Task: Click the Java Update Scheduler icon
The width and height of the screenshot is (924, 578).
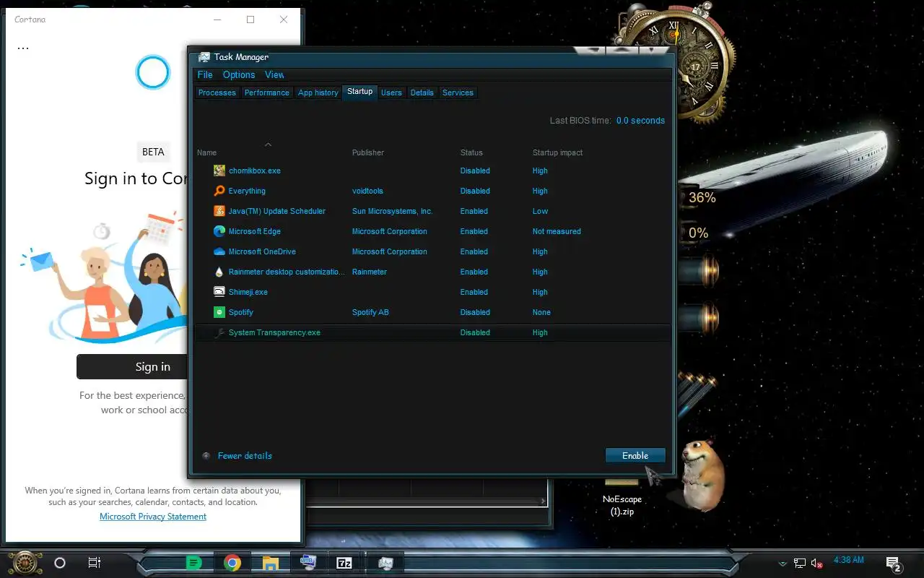Action: tap(219, 211)
